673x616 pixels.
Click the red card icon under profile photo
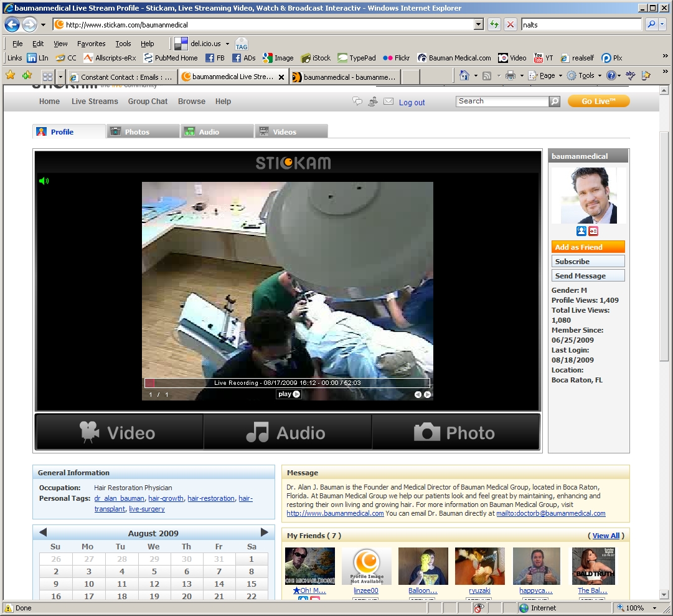point(593,231)
